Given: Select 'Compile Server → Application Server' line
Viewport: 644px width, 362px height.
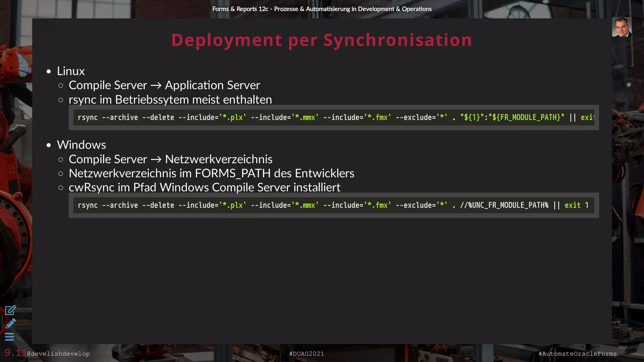Looking at the screenshot, I should coord(164,85).
